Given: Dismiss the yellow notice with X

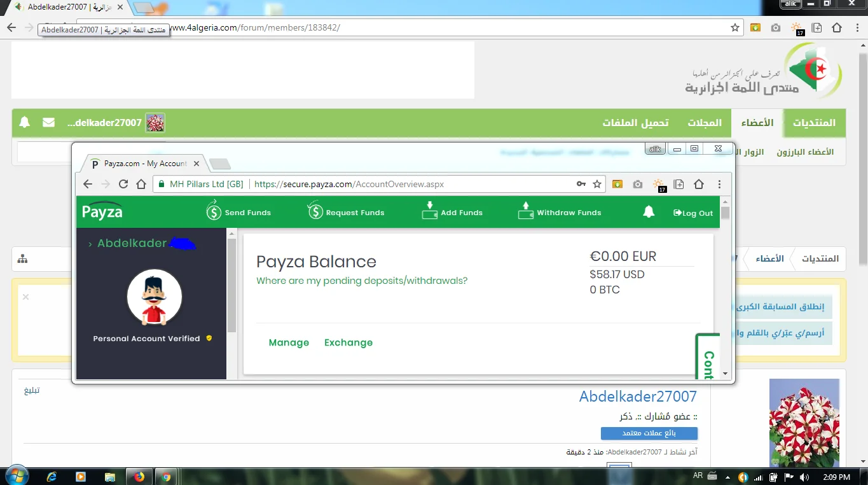Looking at the screenshot, I should pyautogui.click(x=26, y=297).
